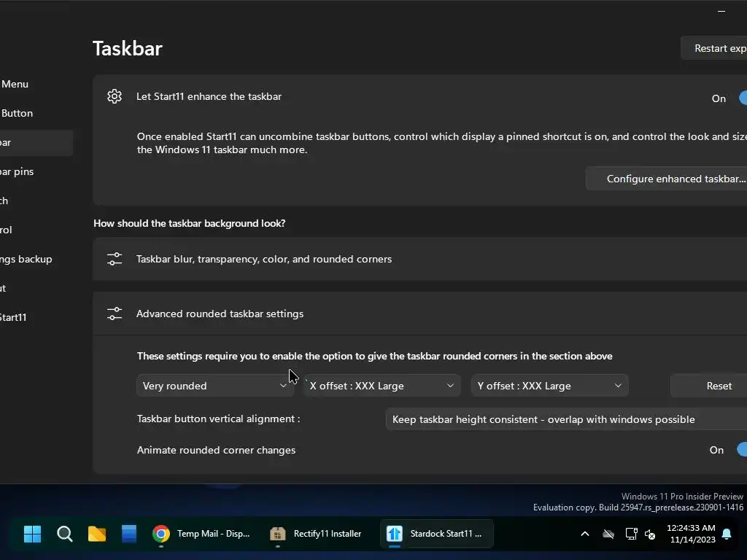Switch to Chrome Temp Mail taskbar button

point(202,534)
